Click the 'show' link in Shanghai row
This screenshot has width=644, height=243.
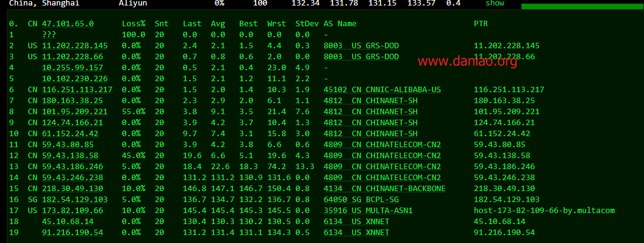pyautogui.click(x=495, y=3)
